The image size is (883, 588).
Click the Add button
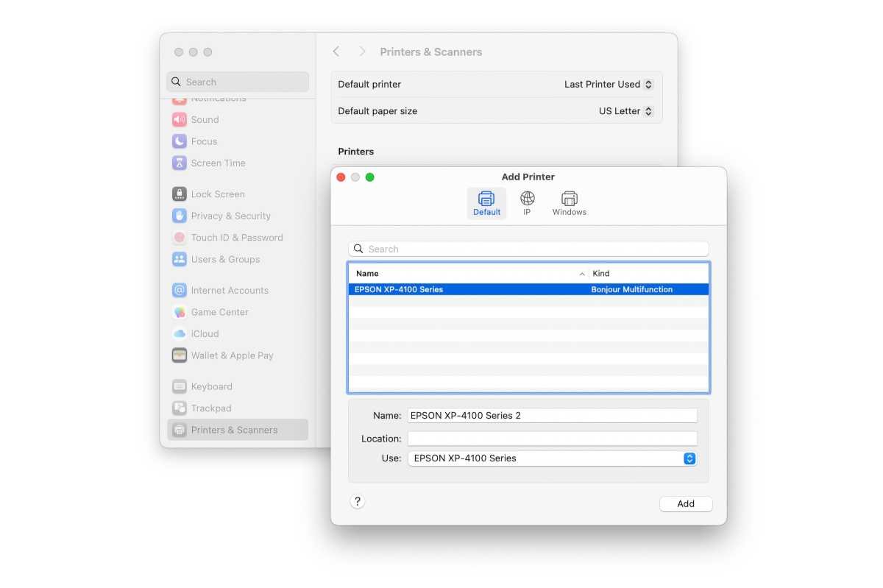point(686,504)
